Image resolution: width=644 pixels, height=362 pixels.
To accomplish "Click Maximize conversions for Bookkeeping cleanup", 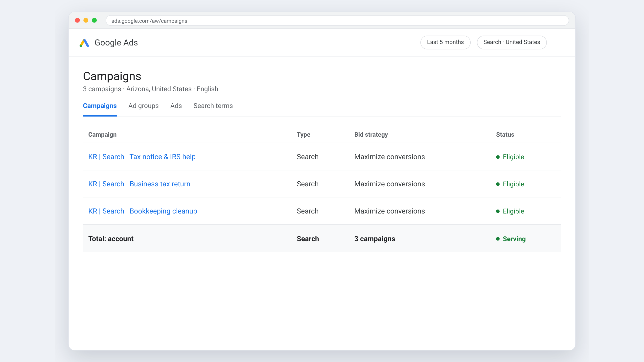I will coord(390,211).
